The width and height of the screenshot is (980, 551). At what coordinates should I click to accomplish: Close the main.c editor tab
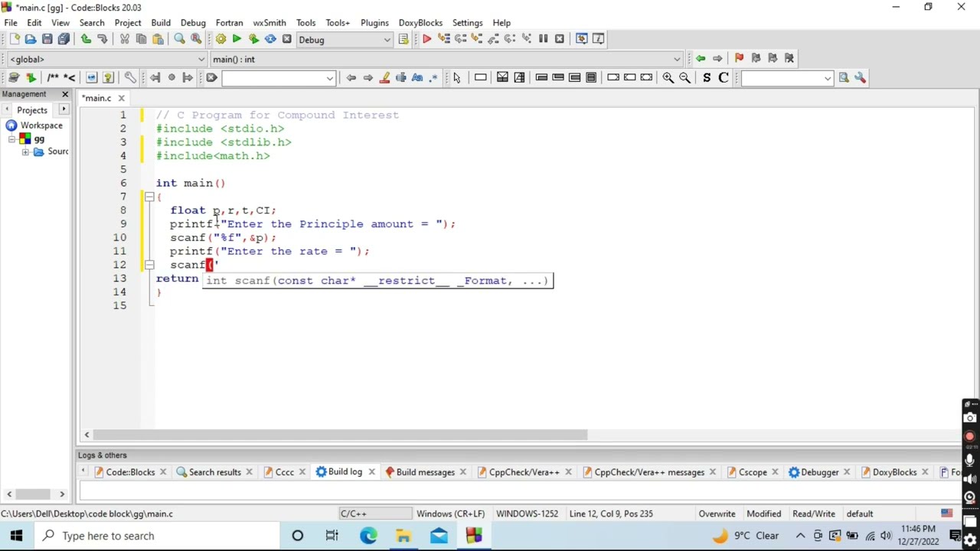pyautogui.click(x=121, y=98)
